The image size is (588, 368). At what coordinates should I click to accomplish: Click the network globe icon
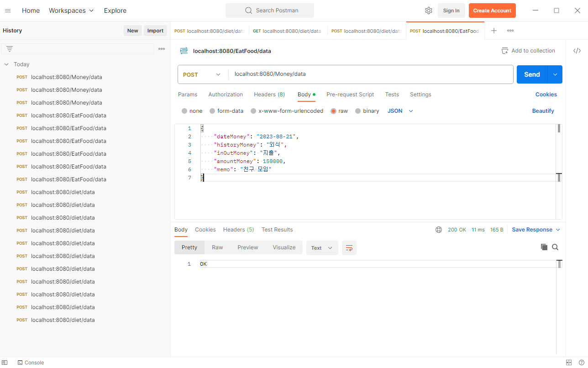(x=439, y=230)
